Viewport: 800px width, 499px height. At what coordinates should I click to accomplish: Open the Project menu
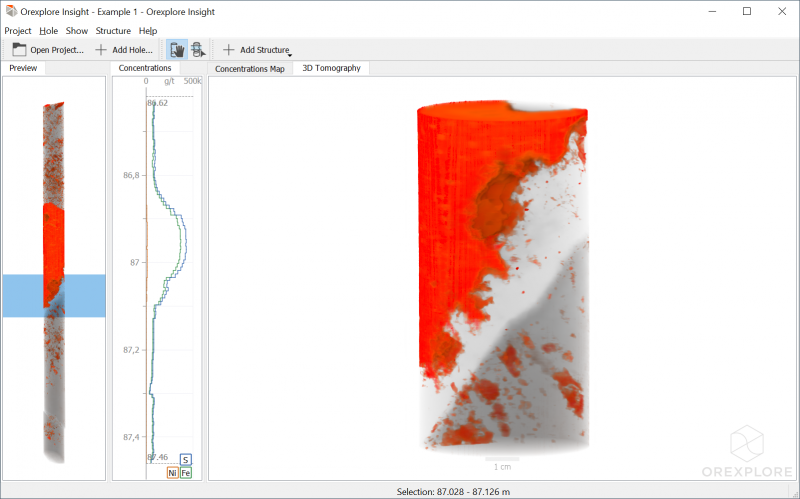[18, 31]
